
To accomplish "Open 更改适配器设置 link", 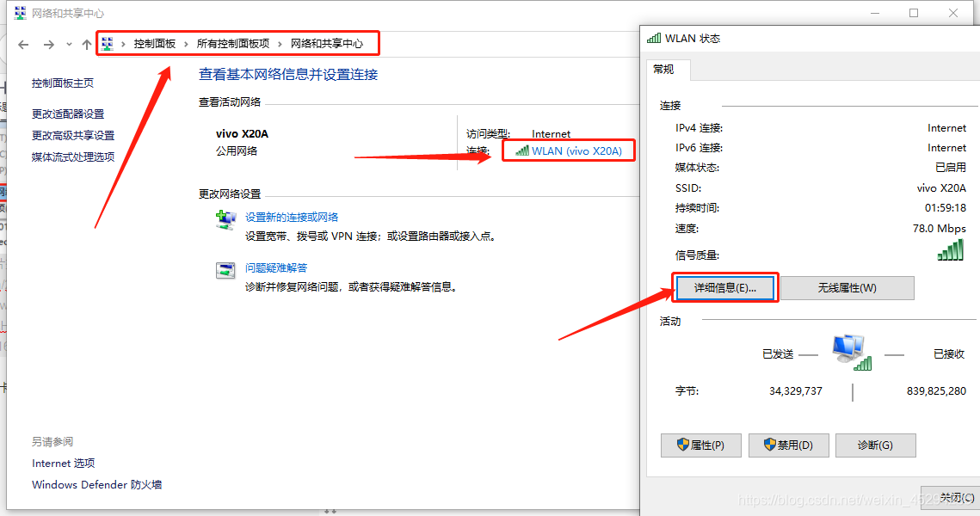I will 68,114.
